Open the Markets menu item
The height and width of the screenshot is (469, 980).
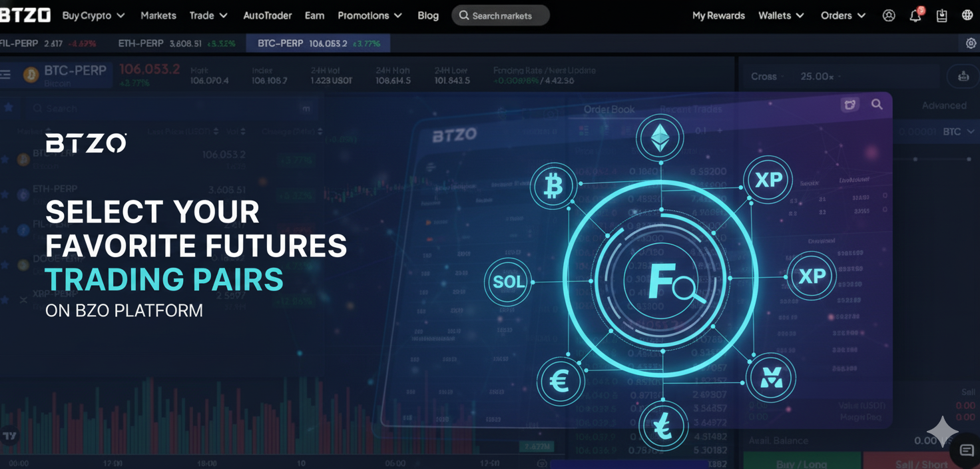[158, 15]
